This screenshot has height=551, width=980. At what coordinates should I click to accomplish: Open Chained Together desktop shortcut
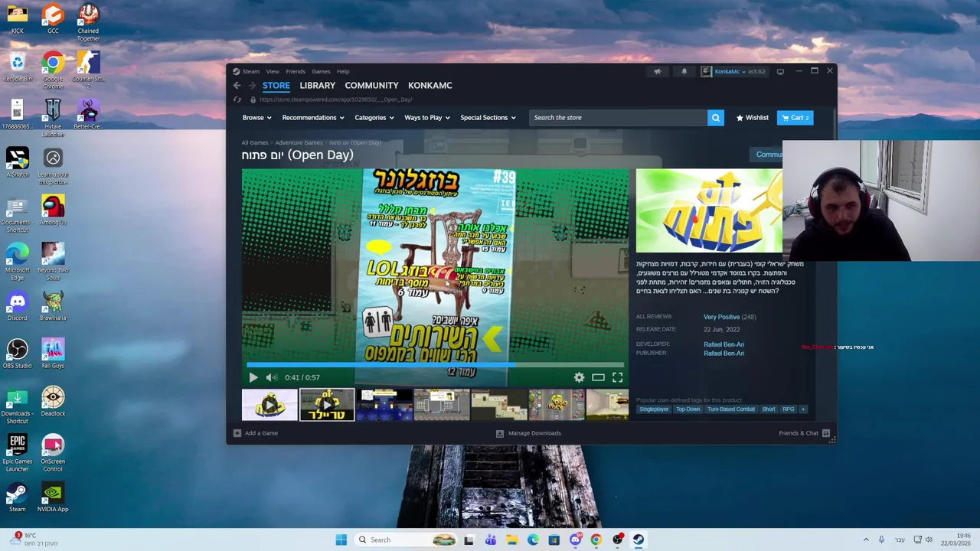click(88, 22)
